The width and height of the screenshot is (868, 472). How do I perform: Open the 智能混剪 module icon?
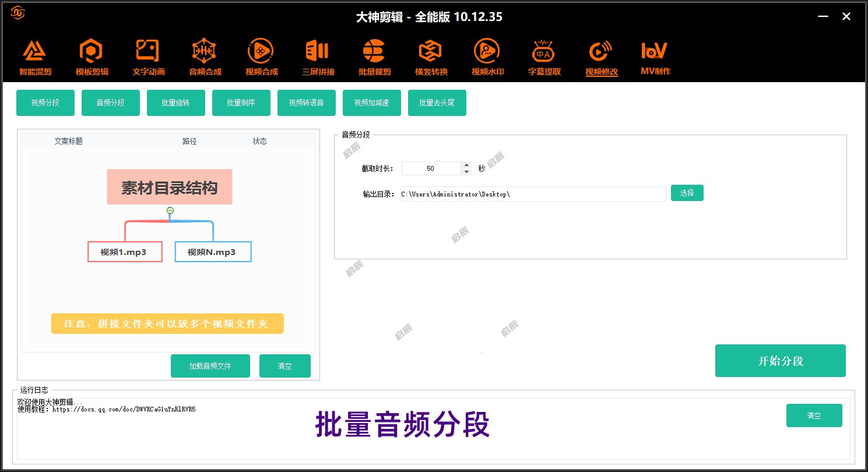pyautogui.click(x=35, y=58)
